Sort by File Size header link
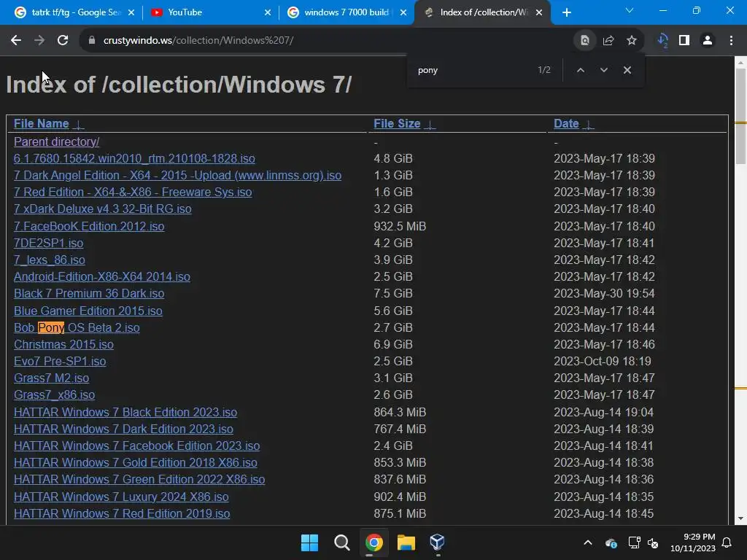Image resolution: width=747 pixels, height=560 pixels. 397,124
